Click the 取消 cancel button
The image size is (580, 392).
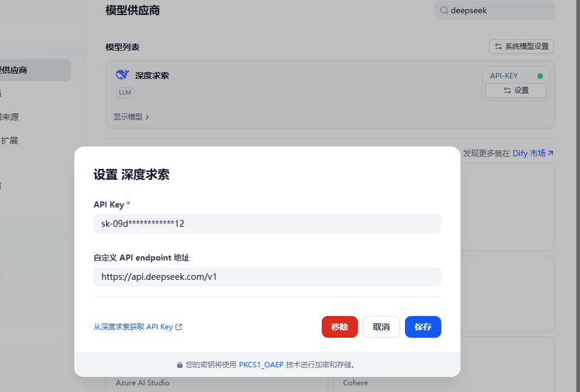[381, 327]
